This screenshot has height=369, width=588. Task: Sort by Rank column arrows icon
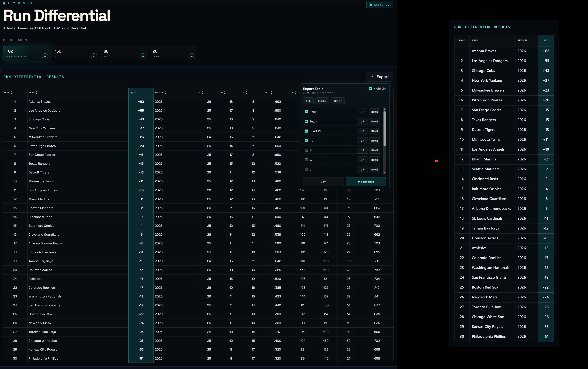(x=11, y=92)
